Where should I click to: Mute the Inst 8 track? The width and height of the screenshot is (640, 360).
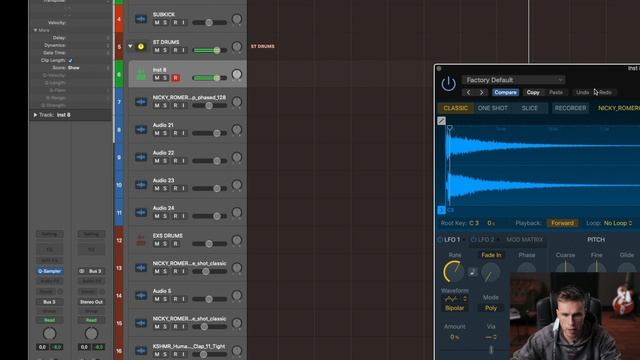pyautogui.click(x=157, y=78)
